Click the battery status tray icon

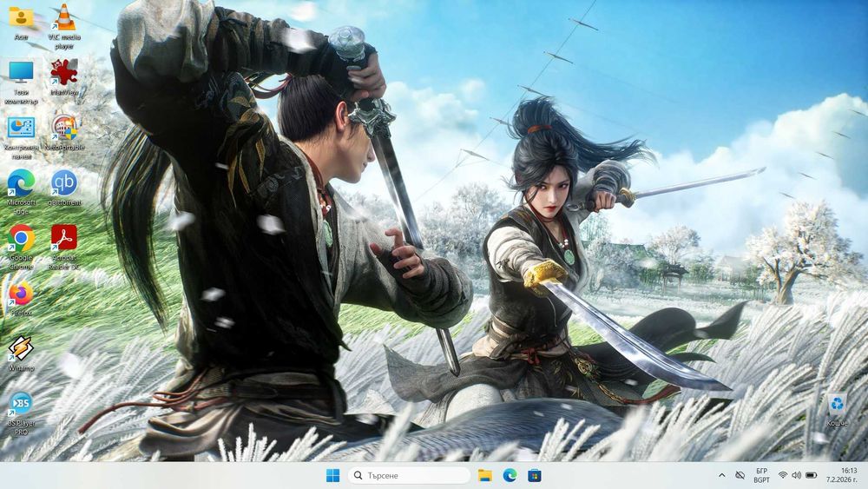click(x=812, y=475)
